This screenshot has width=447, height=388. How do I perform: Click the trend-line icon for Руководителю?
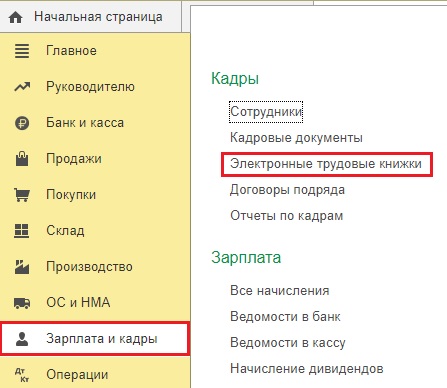click(22, 87)
